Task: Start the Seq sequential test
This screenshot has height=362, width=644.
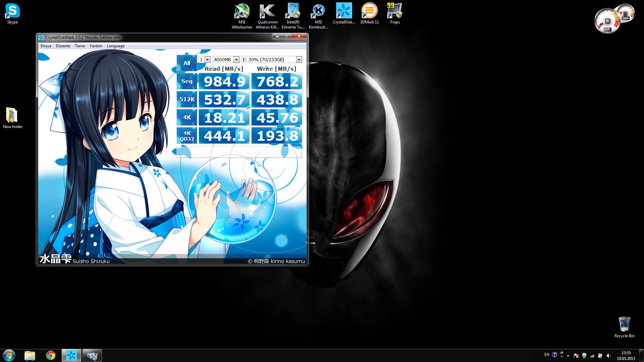Action: pos(187,81)
